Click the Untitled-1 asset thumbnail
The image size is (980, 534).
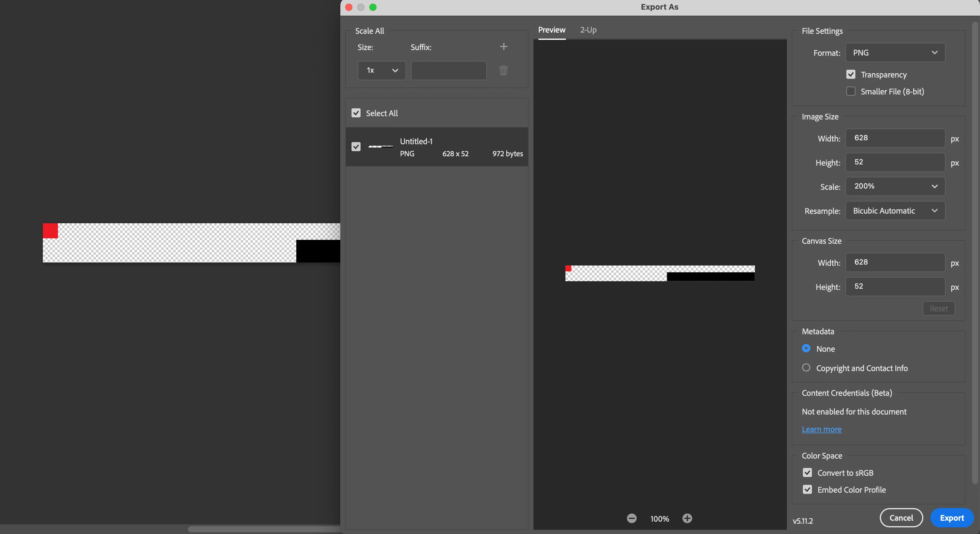[x=380, y=146]
